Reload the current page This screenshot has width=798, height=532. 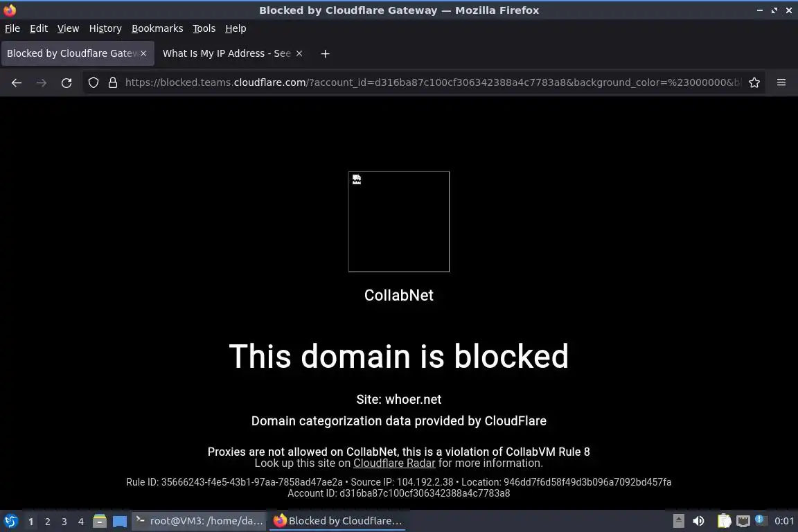tap(66, 83)
